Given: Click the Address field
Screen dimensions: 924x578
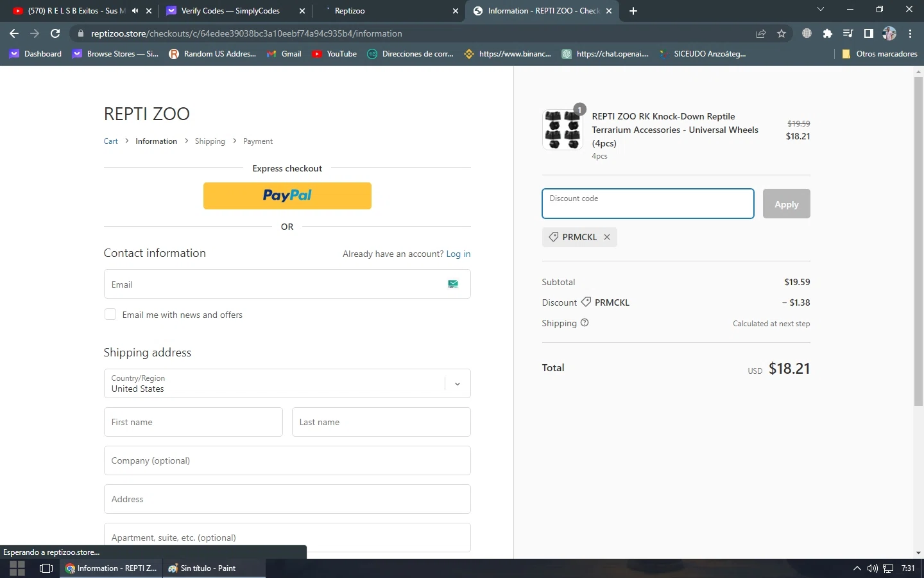Looking at the screenshot, I should coord(287,499).
